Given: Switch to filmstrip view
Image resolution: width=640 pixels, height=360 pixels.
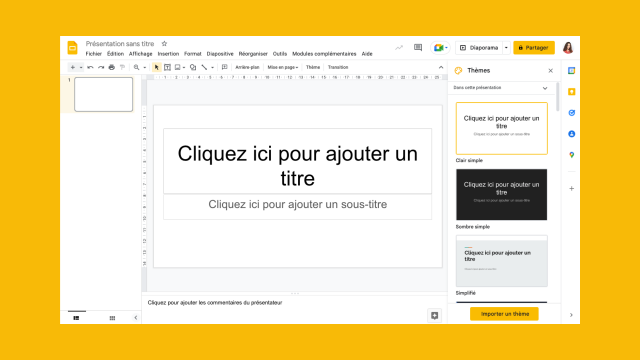Looking at the screenshot, I should pyautogui.click(x=76, y=318).
